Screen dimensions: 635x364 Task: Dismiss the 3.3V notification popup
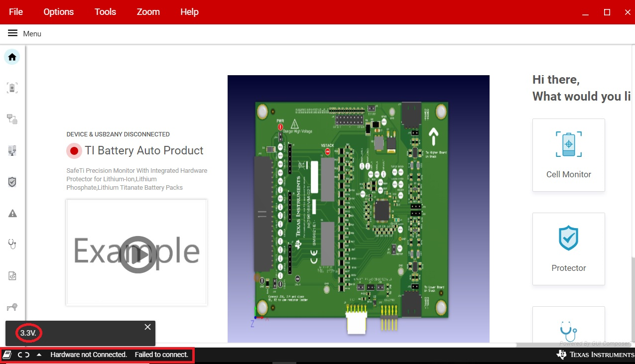click(147, 327)
